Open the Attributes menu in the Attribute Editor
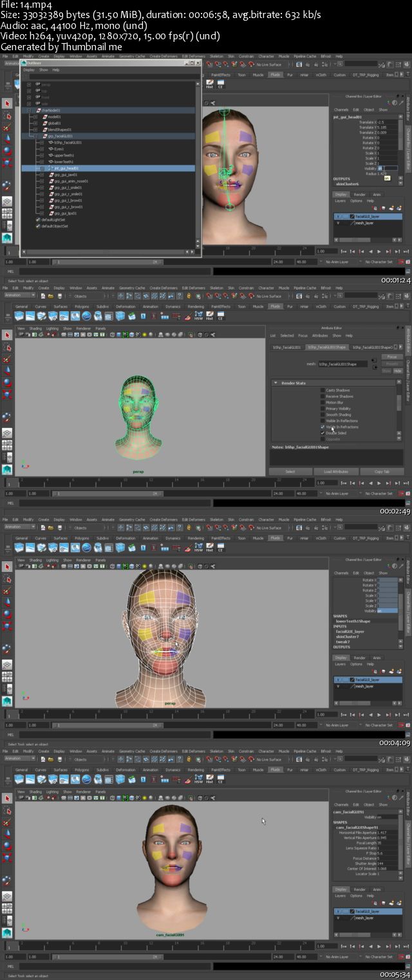This screenshot has width=412, height=980. coord(319,335)
